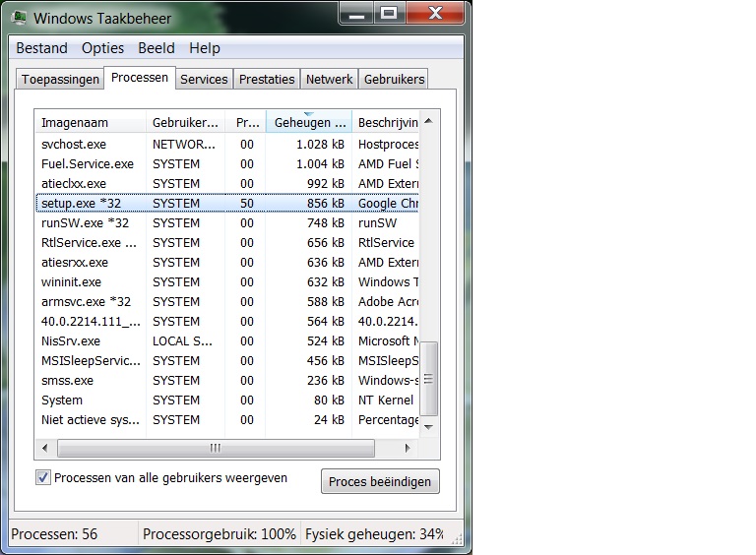Open the Beeld menu
Screen dimensions: 756x555
point(156,48)
